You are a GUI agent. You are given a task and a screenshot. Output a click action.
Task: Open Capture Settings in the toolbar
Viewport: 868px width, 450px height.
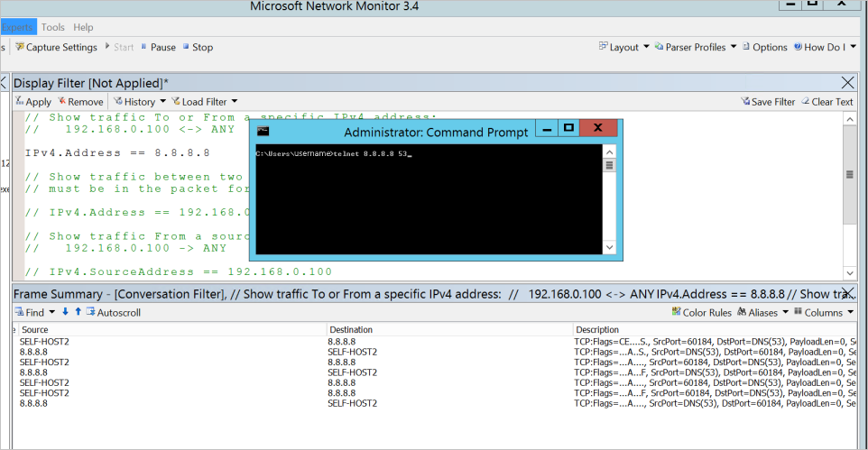pyautogui.click(x=57, y=48)
